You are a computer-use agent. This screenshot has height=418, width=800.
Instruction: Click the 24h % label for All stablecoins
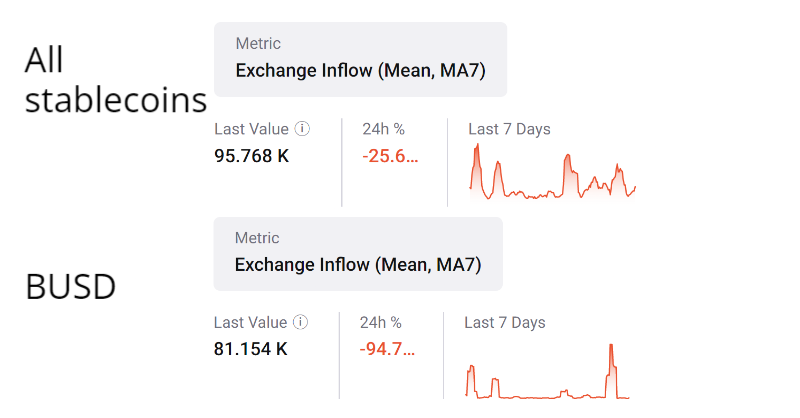(383, 129)
